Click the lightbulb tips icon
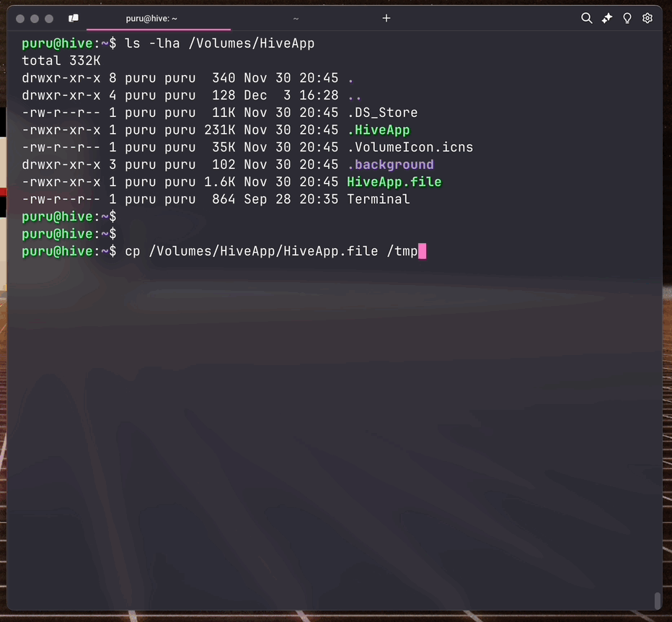This screenshot has width=672, height=622. click(x=627, y=18)
